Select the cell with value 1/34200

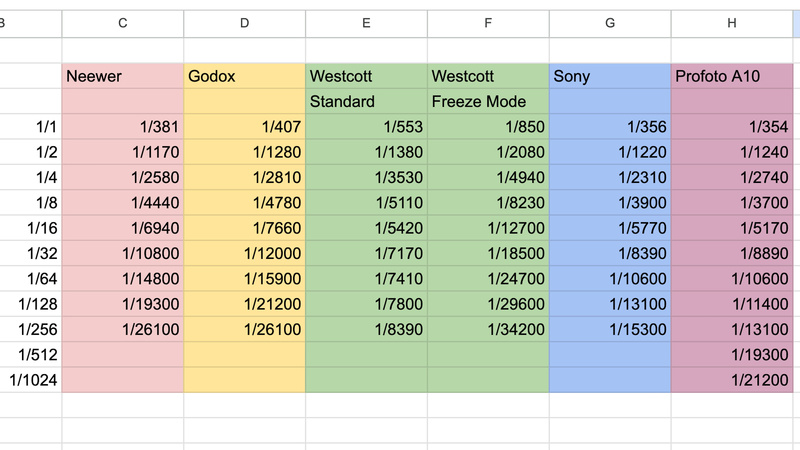[488, 329]
